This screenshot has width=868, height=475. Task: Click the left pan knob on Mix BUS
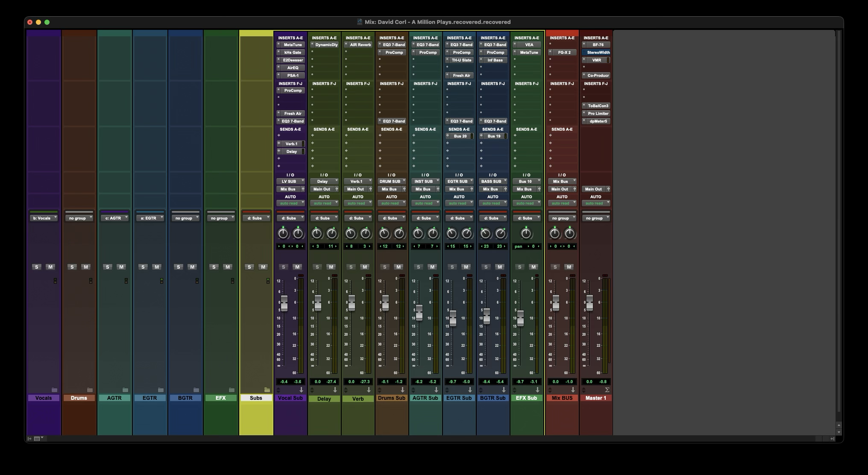pos(554,234)
